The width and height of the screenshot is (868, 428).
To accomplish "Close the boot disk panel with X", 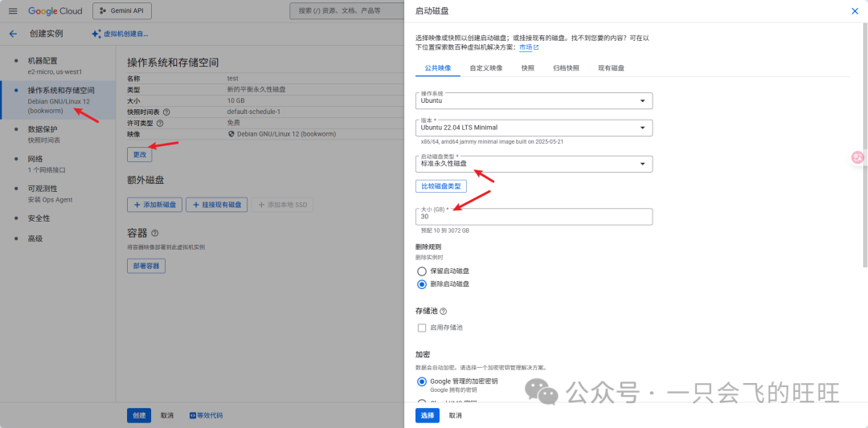I will 854,11.
